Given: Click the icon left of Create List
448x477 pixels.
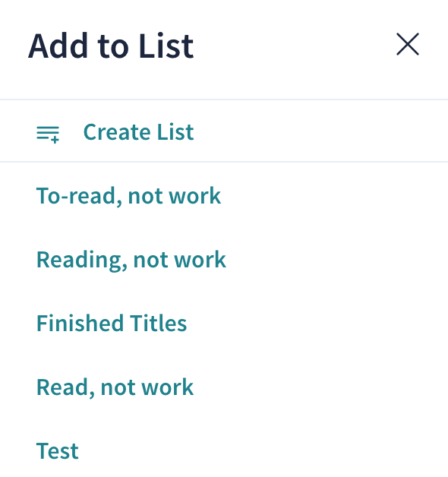Looking at the screenshot, I should tap(48, 134).
